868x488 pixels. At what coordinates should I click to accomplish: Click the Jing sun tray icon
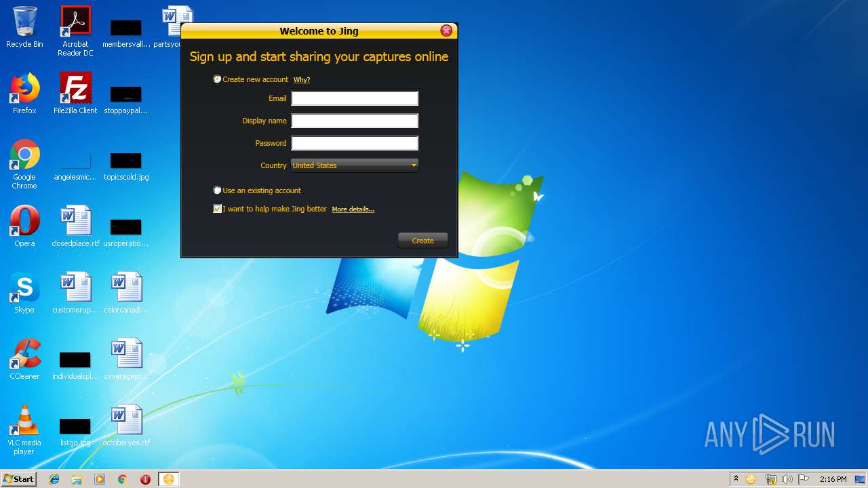pyautogui.click(x=751, y=479)
